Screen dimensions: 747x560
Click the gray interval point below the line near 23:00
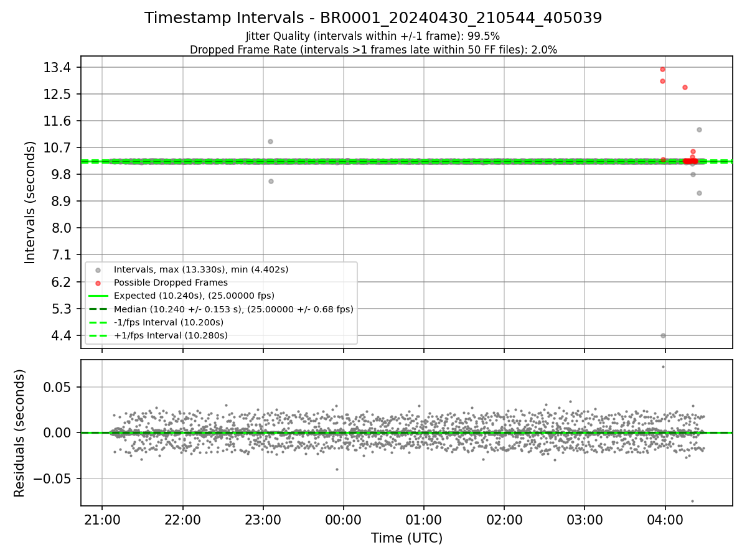[x=271, y=181]
